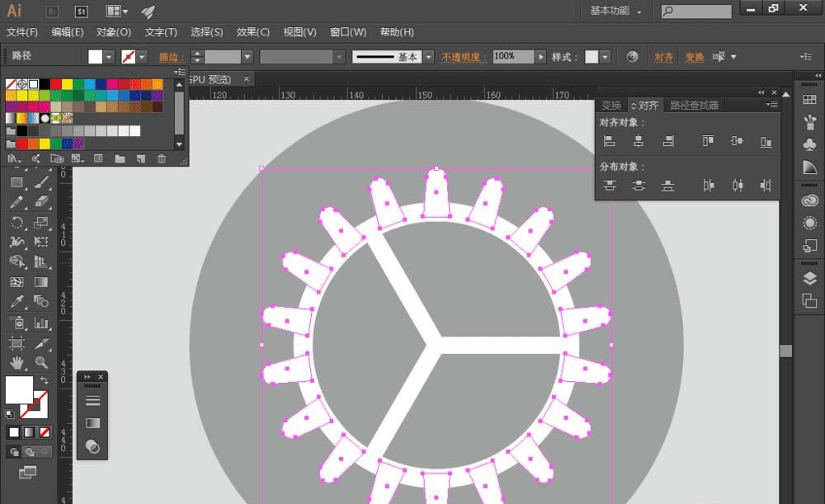The image size is (825, 504).
Task: Click vertical align center icon
Action: (737, 141)
